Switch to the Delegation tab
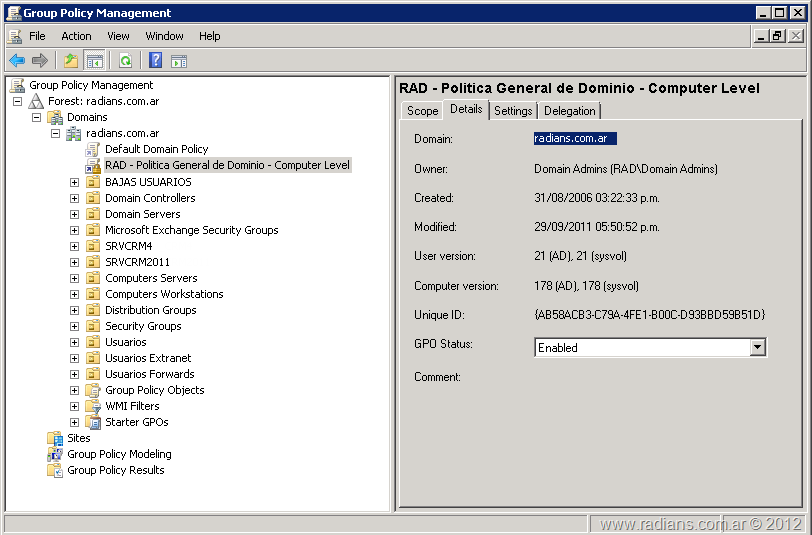Image resolution: width=812 pixels, height=535 pixels. (570, 111)
